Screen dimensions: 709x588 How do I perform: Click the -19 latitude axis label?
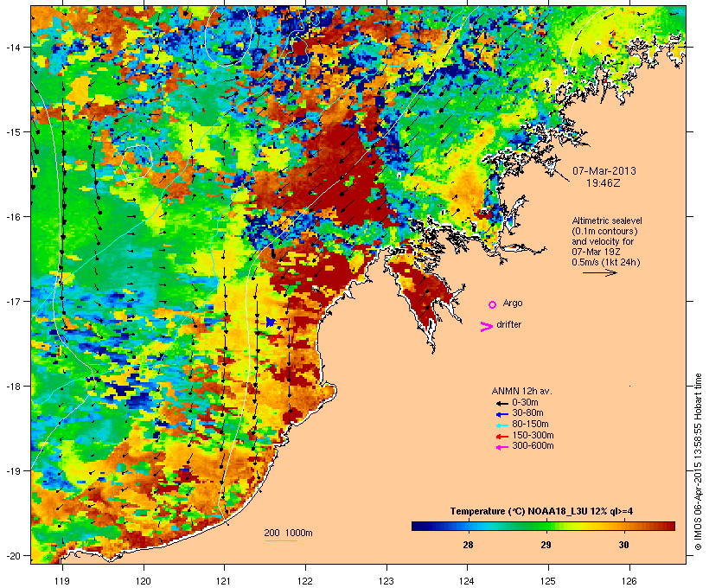13,471
